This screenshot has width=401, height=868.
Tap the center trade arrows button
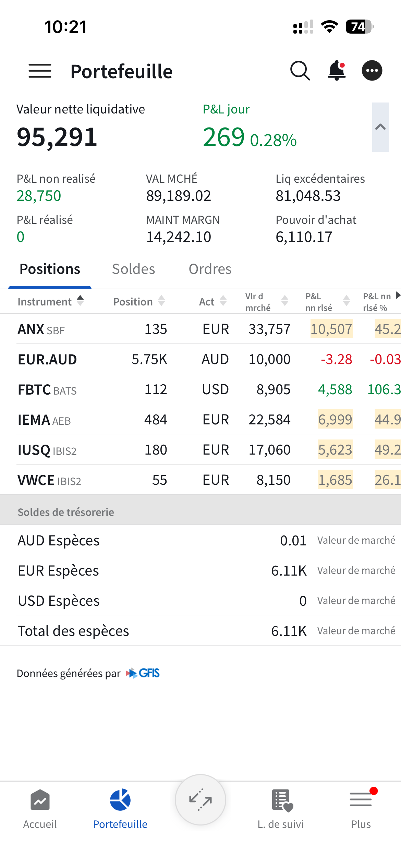click(200, 800)
